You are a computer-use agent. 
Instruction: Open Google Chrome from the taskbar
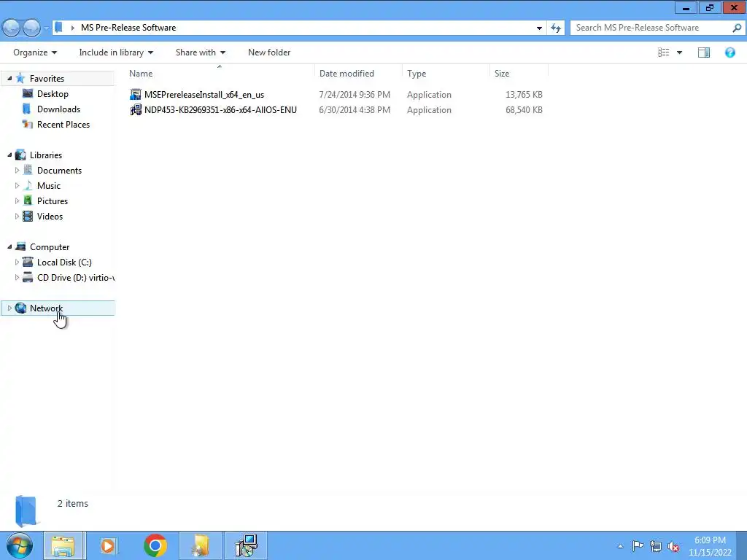tap(155, 545)
